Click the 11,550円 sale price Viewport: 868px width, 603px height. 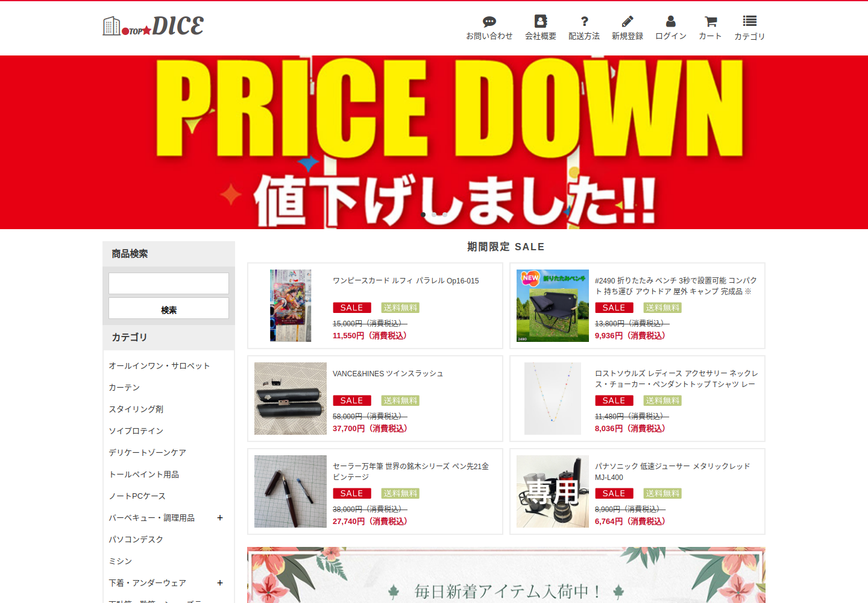[x=370, y=336]
